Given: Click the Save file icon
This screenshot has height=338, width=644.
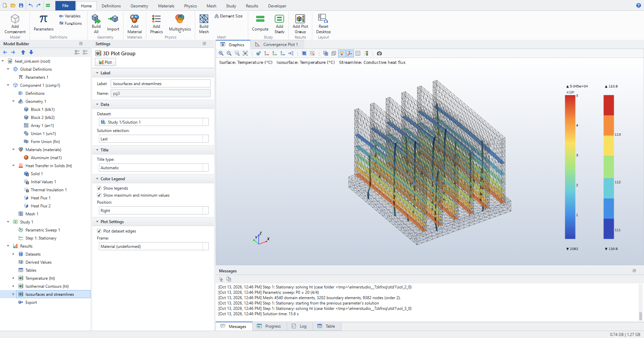Looking at the screenshot, I should pos(21,5).
